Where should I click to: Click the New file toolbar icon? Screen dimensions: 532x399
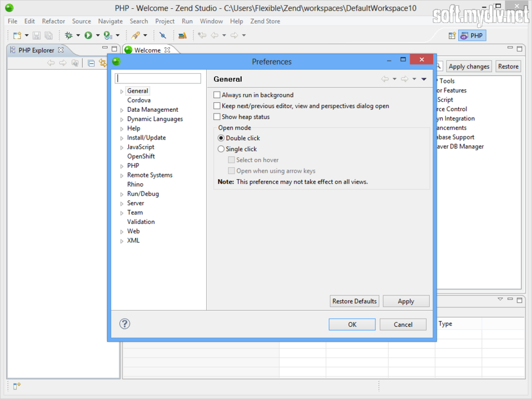tap(17, 35)
